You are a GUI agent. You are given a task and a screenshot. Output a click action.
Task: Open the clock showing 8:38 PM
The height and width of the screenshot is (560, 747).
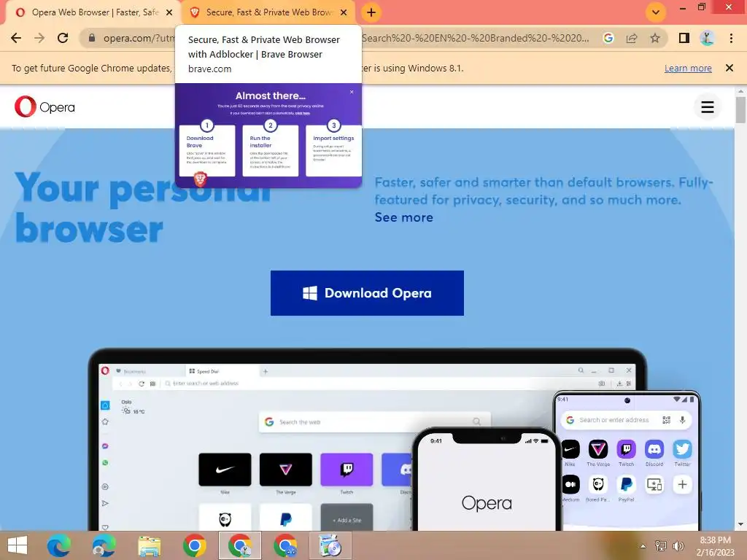[715, 546]
